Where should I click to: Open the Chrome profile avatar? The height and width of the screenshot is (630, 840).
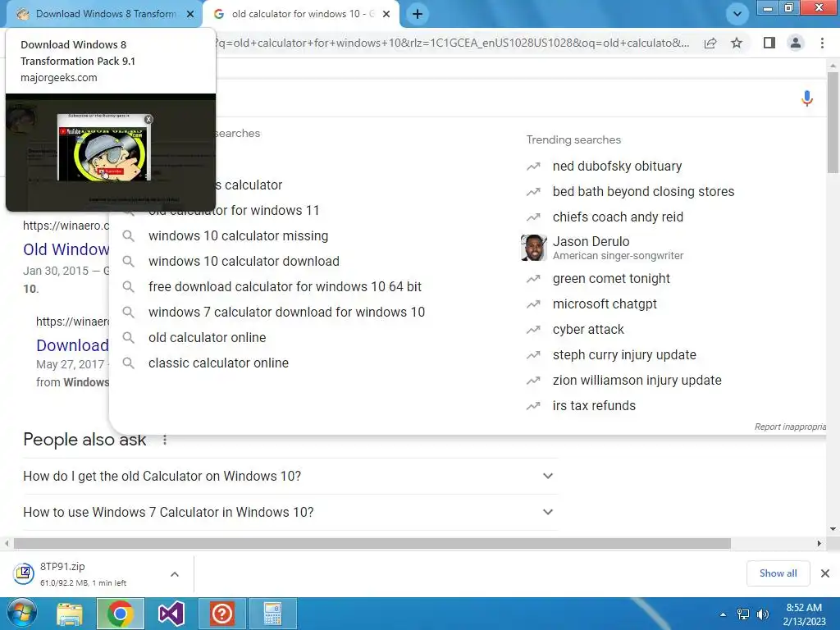coord(796,43)
